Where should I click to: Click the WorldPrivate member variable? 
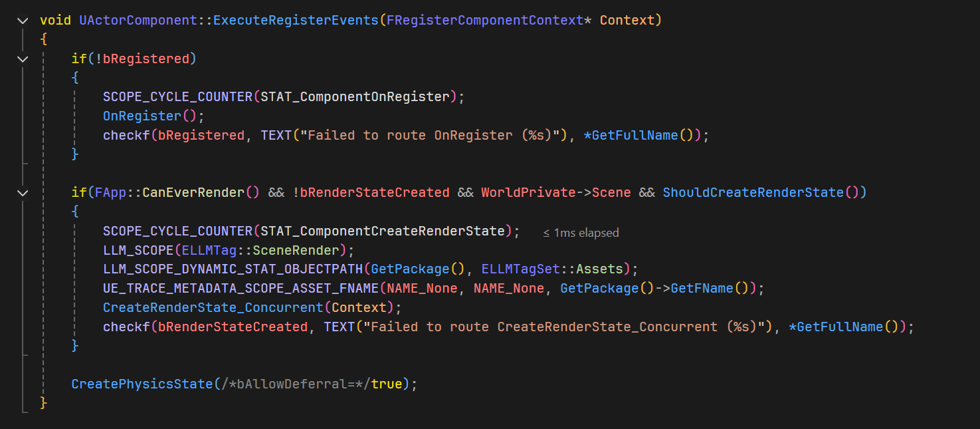528,193
